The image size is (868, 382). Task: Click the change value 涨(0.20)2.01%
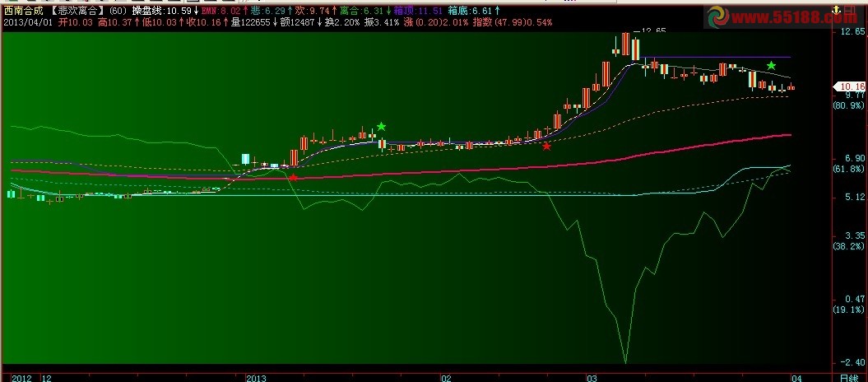pos(436,22)
